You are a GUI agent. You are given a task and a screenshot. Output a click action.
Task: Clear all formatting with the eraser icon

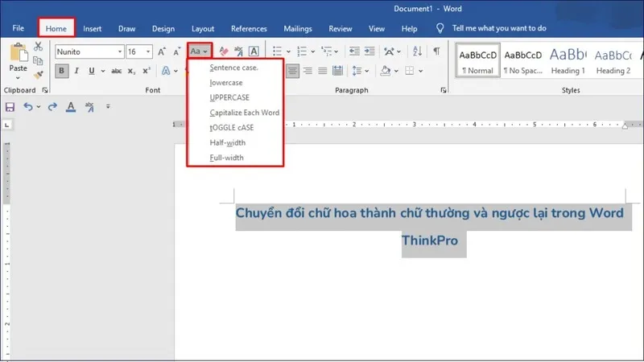point(224,51)
